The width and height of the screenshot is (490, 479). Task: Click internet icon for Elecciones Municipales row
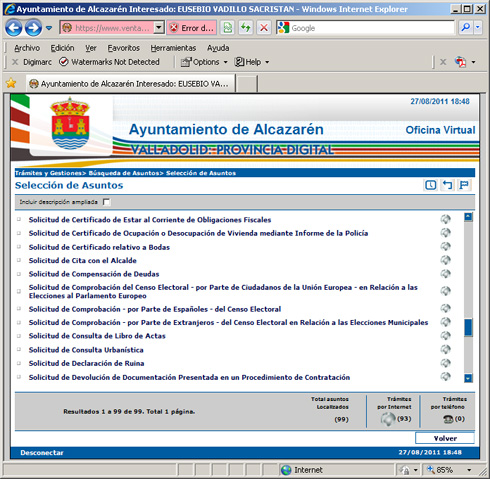point(446,322)
